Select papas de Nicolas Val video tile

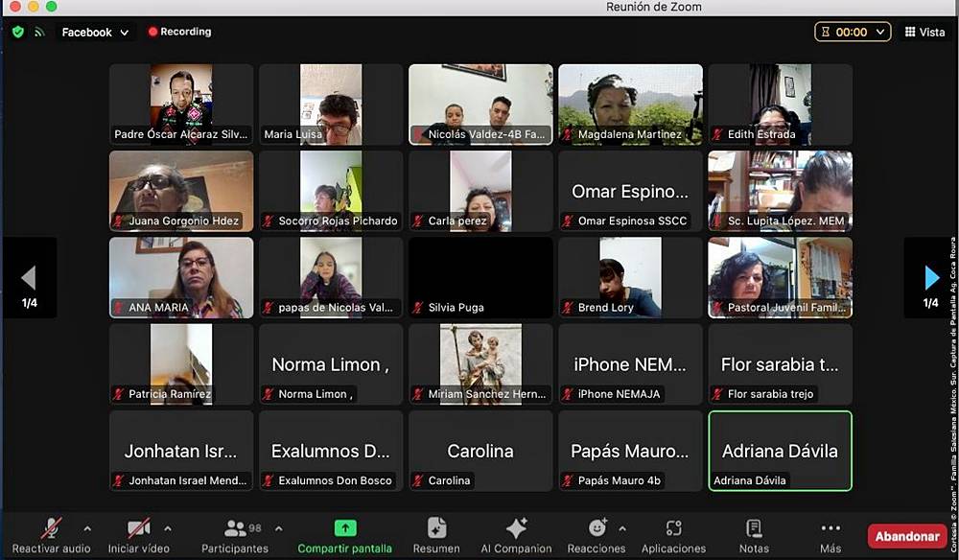click(x=331, y=277)
